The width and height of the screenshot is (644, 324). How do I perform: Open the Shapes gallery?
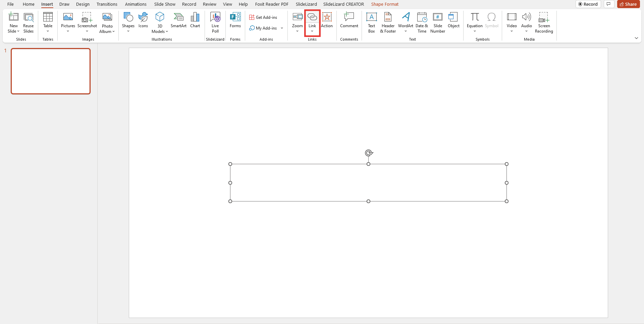(x=128, y=22)
